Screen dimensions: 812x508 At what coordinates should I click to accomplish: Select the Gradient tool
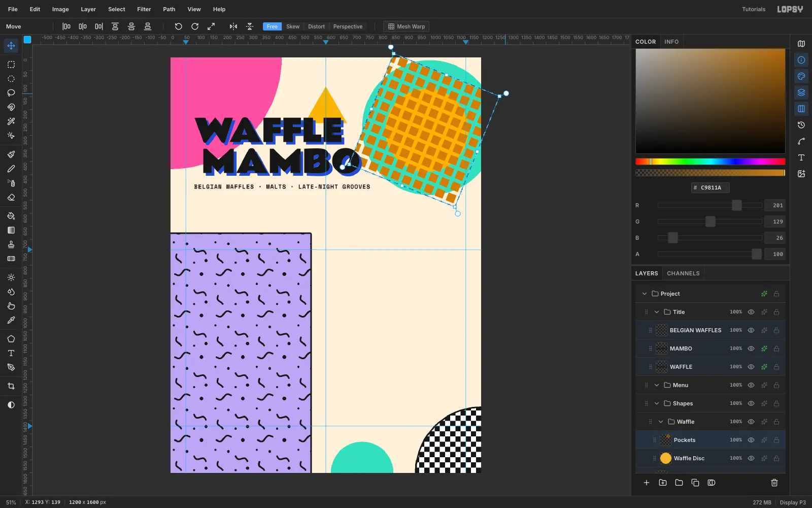pyautogui.click(x=11, y=230)
